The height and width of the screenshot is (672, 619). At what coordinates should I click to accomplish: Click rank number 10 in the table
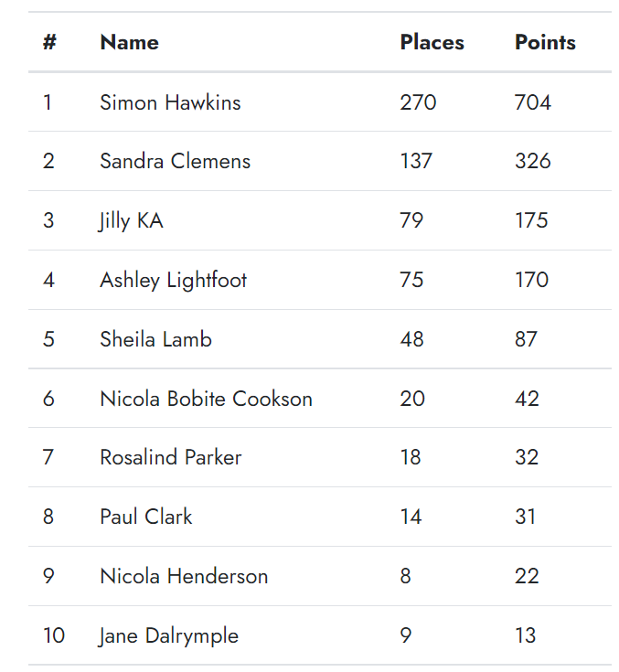[x=53, y=635]
